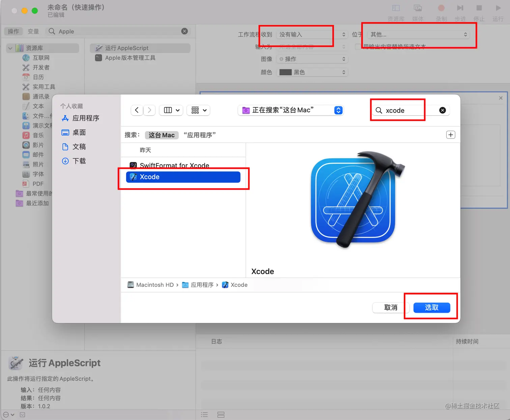510x420 pixels.
Task: Select 运行 AppleScript action in results
Action: [140, 48]
